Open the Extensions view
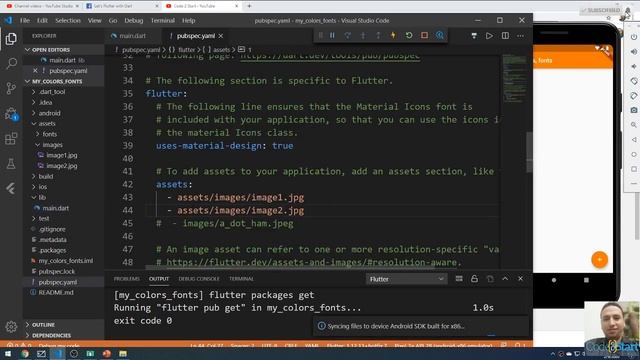The width and height of the screenshot is (640, 360). pos(11,139)
